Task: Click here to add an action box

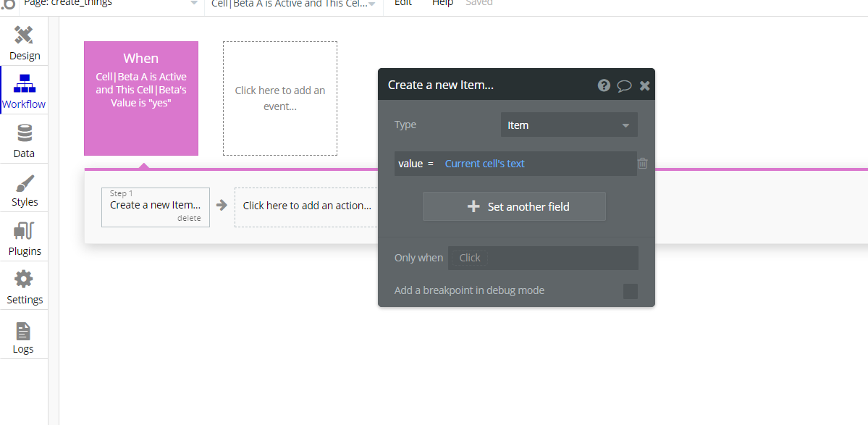Action: (307, 207)
